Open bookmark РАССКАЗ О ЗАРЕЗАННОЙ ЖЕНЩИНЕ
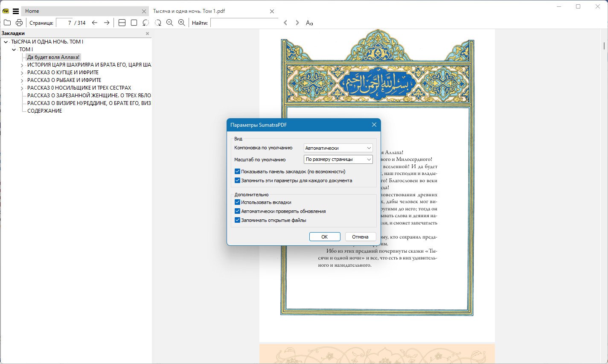The image size is (608, 364). tap(89, 96)
